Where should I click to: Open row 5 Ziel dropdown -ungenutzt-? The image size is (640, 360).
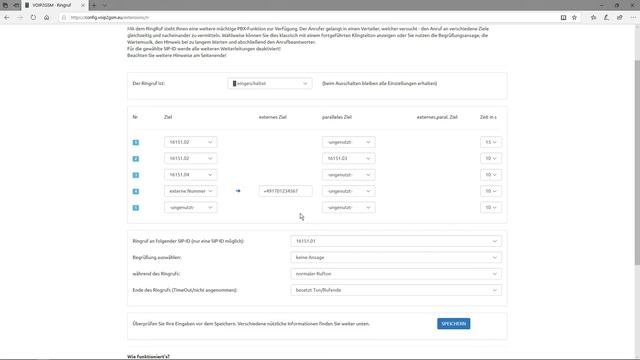pos(191,207)
